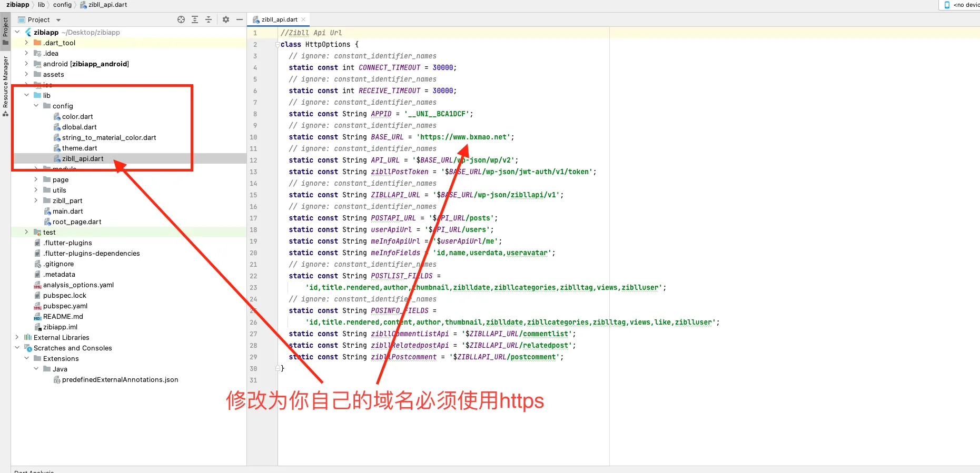The image size is (980, 473).
Task: Select main.dart file in lib
Action: click(67, 211)
